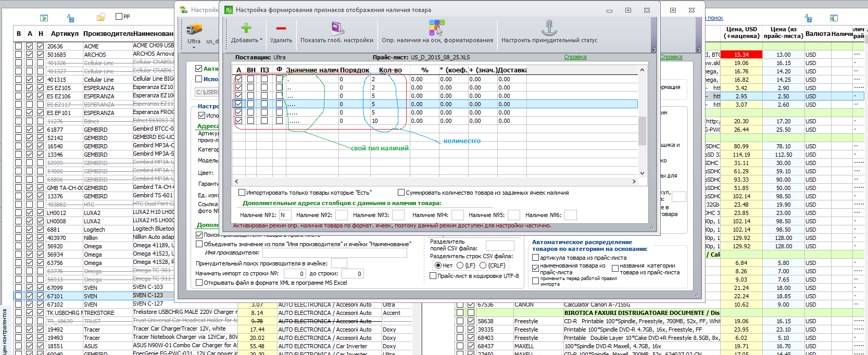
Task: Click Имя производителя input field
Action: click(334, 253)
